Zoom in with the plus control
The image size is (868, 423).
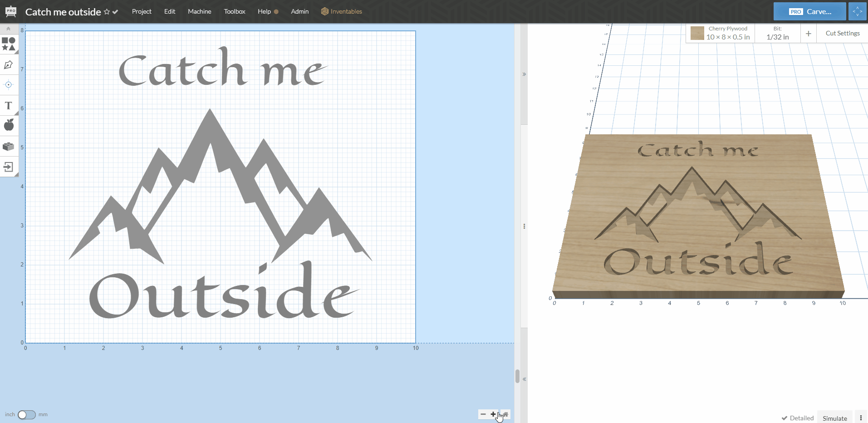(x=493, y=414)
